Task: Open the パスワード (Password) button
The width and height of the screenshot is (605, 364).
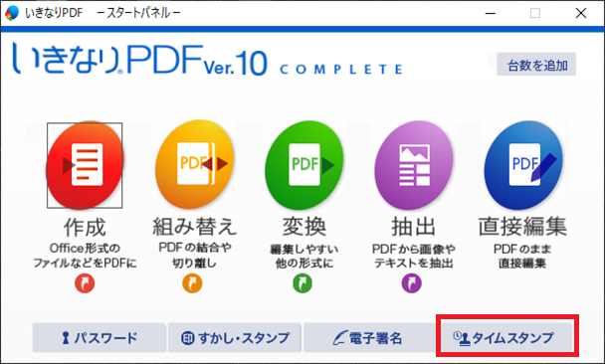Action: [x=100, y=338]
